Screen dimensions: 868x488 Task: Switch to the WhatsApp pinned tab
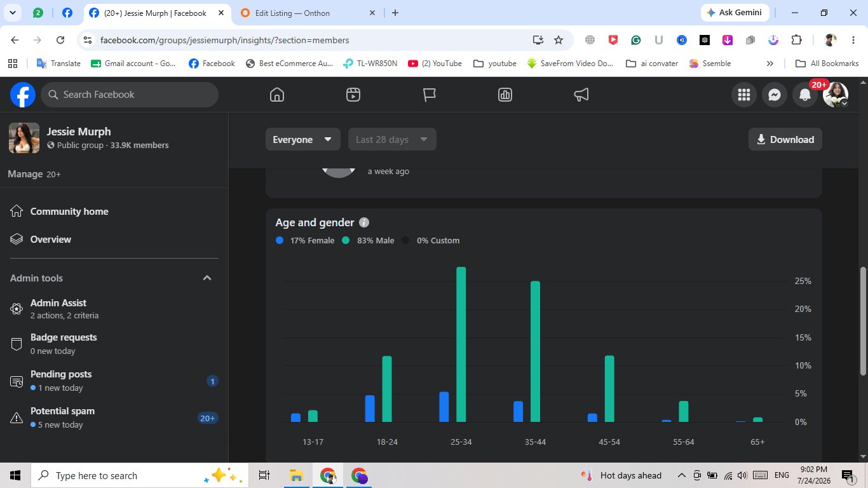tap(38, 13)
